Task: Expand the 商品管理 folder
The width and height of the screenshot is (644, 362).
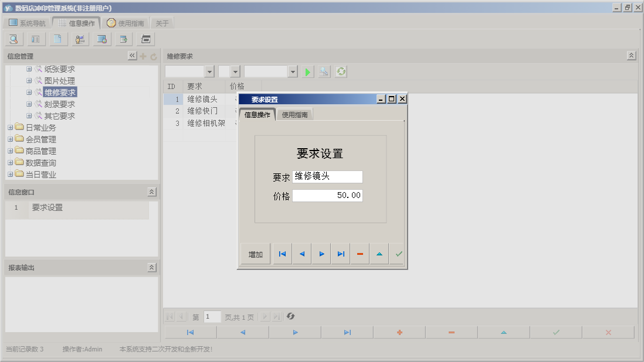Action: pos(11,151)
